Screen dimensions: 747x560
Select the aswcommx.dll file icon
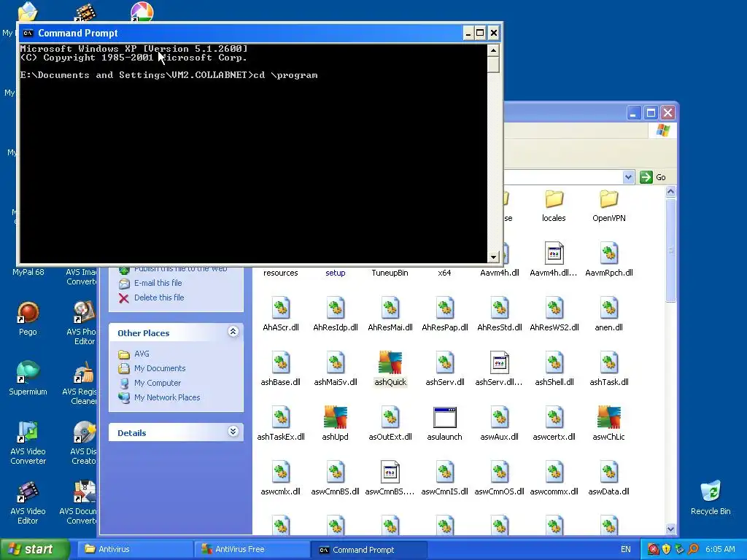tap(554, 472)
